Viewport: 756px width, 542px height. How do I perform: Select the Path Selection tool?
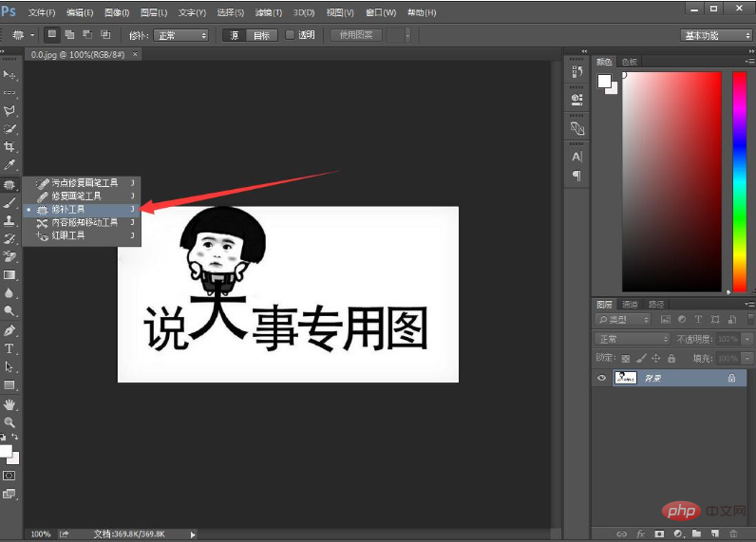tap(9, 367)
